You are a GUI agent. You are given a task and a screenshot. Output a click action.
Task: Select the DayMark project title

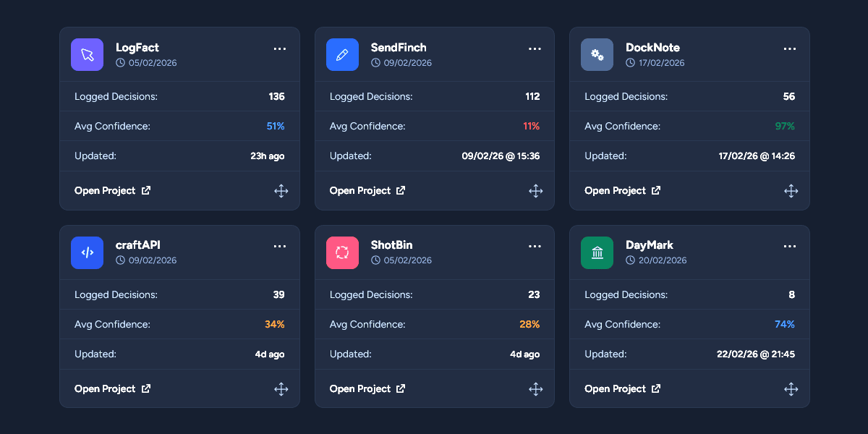tap(650, 245)
